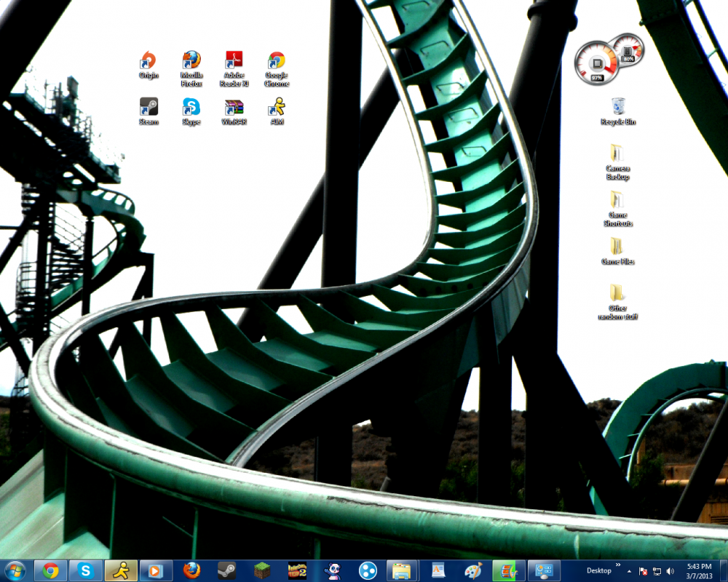Image resolution: width=728 pixels, height=582 pixels.
Task: Open Windows Explorer from the taskbar
Action: pos(403,570)
